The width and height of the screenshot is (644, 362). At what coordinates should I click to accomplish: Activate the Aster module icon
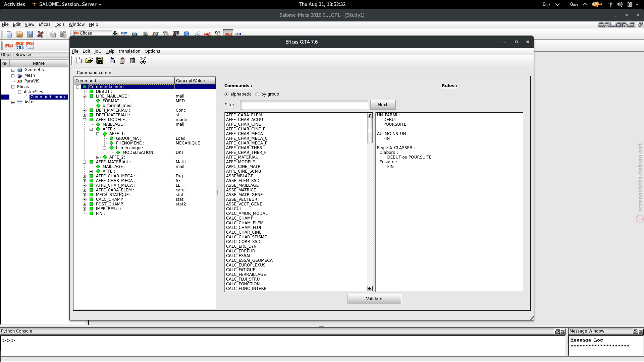124,33
